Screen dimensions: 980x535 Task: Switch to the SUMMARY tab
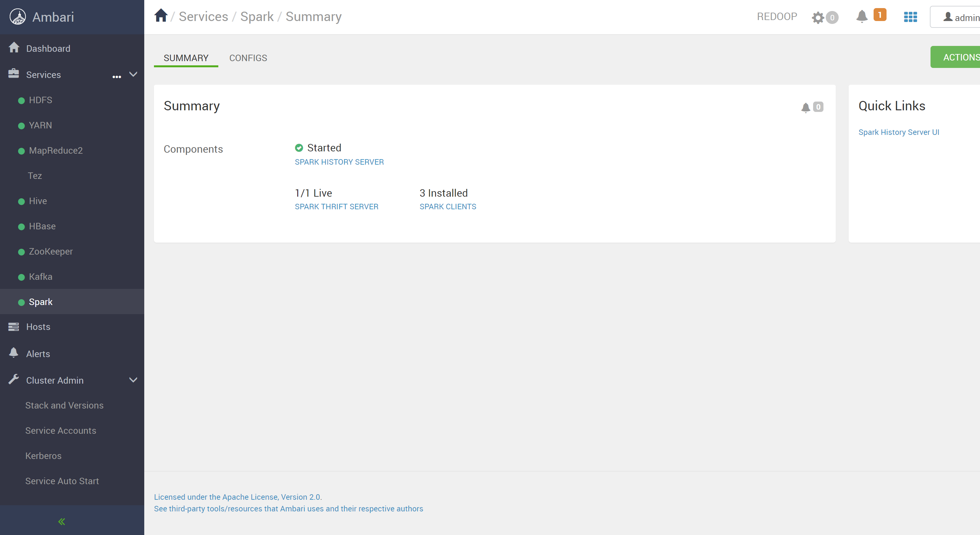tap(186, 58)
